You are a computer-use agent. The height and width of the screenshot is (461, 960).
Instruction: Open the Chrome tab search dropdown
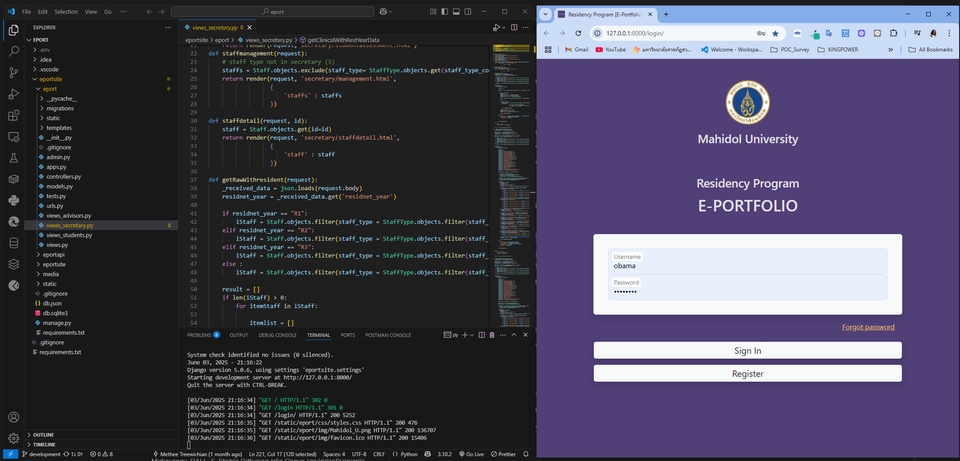[545, 14]
